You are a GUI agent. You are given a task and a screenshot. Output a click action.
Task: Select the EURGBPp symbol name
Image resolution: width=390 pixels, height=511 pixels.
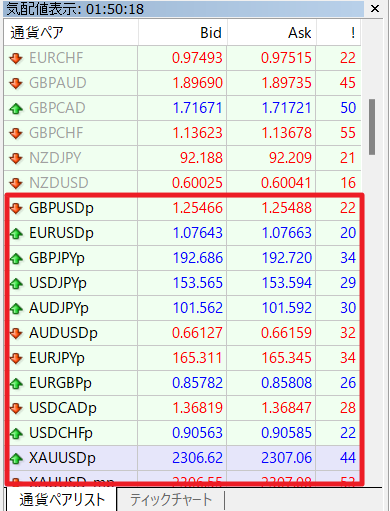click(x=60, y=383)
